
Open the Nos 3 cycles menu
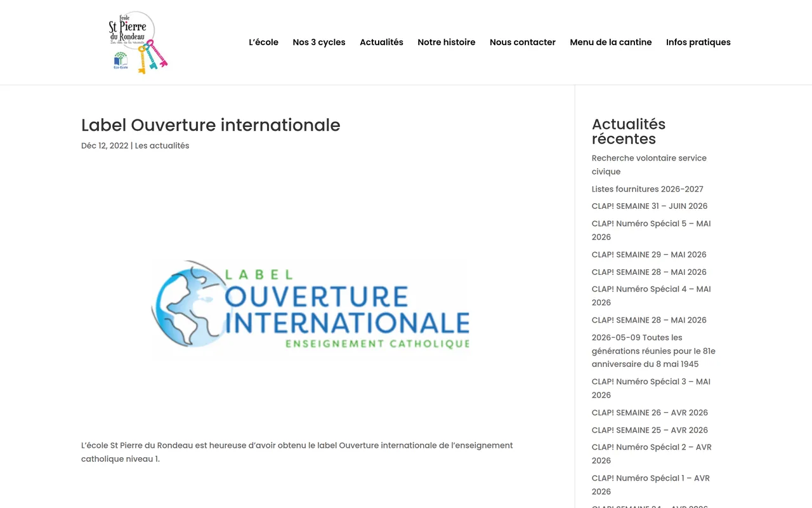coord(319,42)
